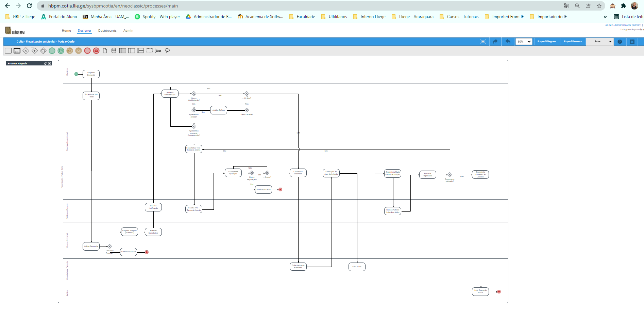Select the document data object icon
This screenshot has width=644, height=332.
pyautogui.click(x=105, y=51)
